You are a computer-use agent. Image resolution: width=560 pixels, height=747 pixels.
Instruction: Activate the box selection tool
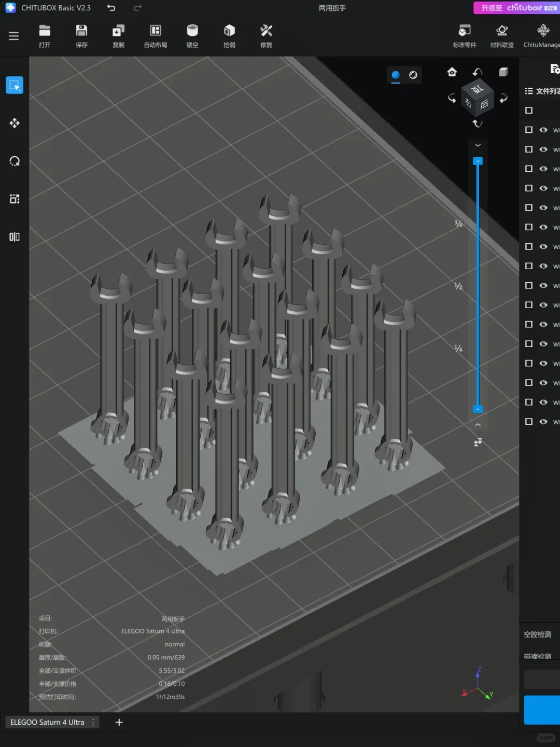pyautogui.click(x=15, y=85)
